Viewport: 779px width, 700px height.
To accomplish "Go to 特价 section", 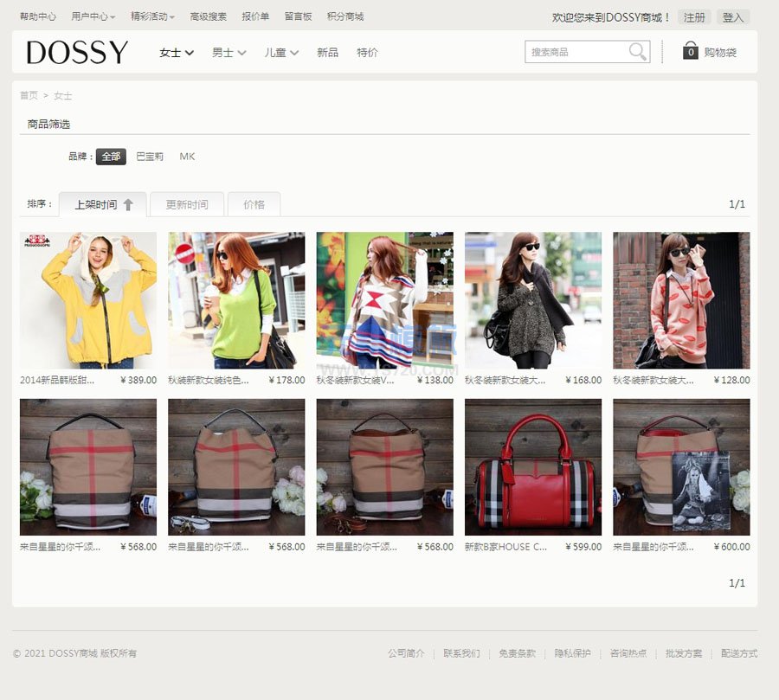I will pos(367,53).
